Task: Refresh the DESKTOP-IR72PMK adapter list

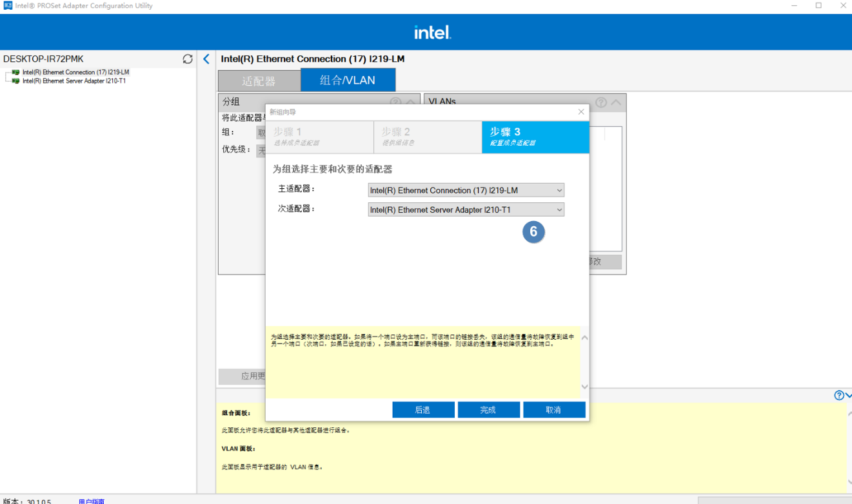Action: (x=188, y=59)
